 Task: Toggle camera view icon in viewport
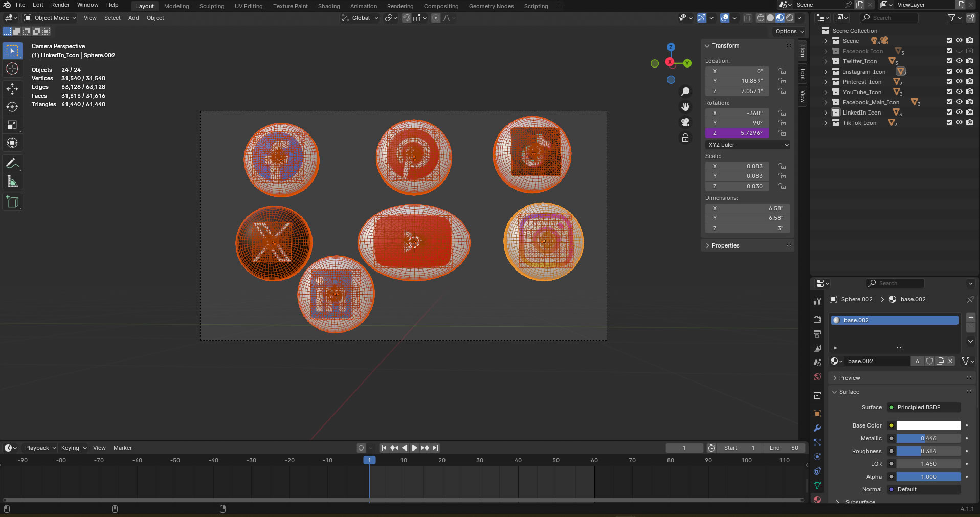click(x=685, y=122)
